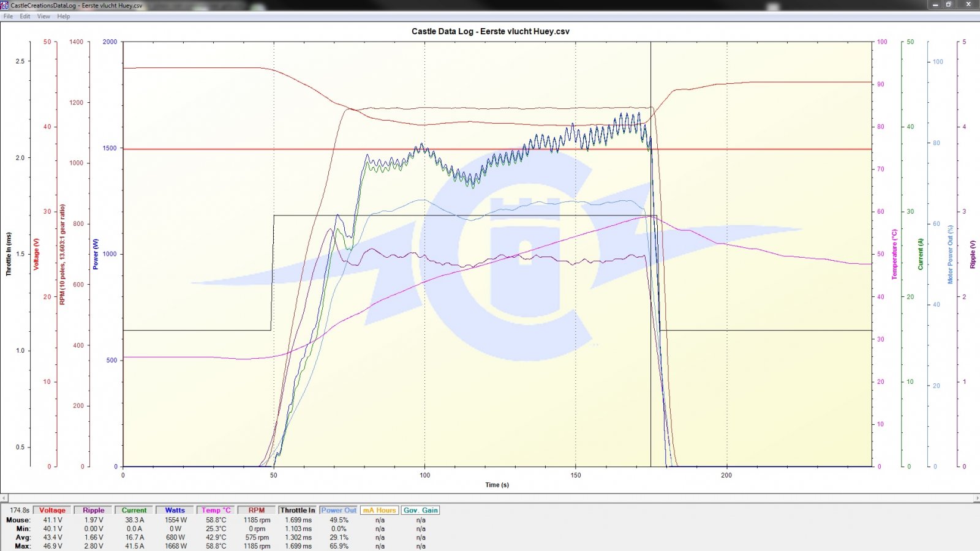This screenshot has height=551, width=980.
Task: Click the Castle Data Log app icon in title bar
Action: tap(5, 6)
